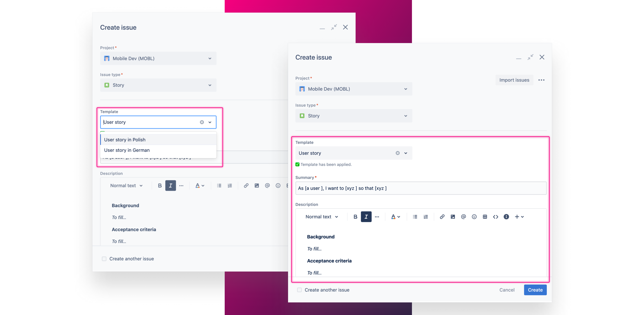Image resolution: width=644 pixels, height=315 pixels.
Task: Insert a link in right description toolbar
Action: tap(442, 217)
